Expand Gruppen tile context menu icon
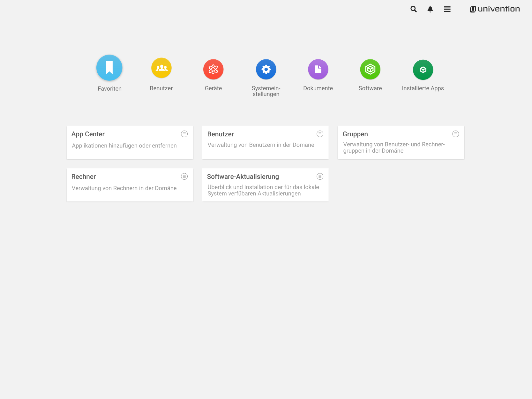The height and width of the screenshot is (399, 532). (455, 134)
